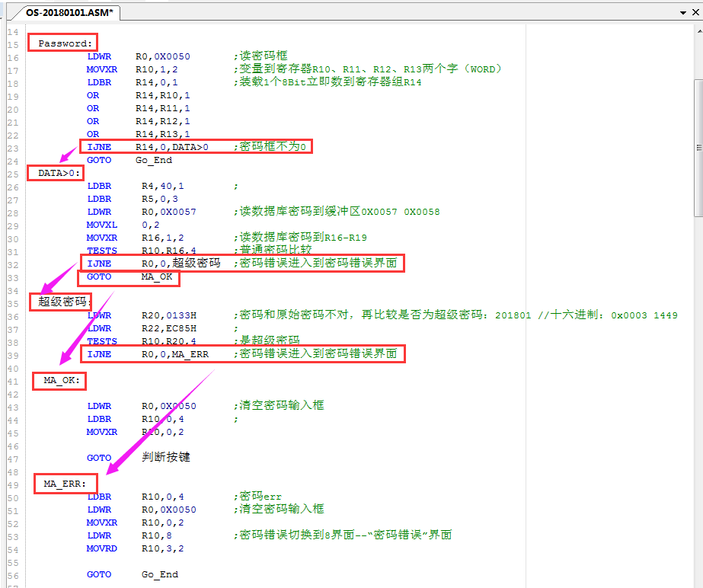
Task: Click the DATA>0: label on line 25
Action: pyautogui.click(x=59, y=173)
